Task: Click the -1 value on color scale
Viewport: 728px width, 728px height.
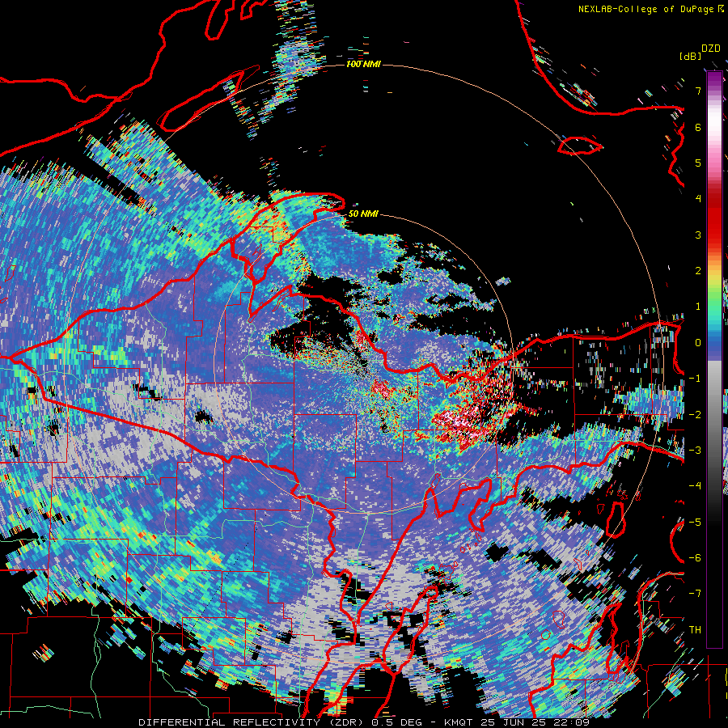Action: 695,379
